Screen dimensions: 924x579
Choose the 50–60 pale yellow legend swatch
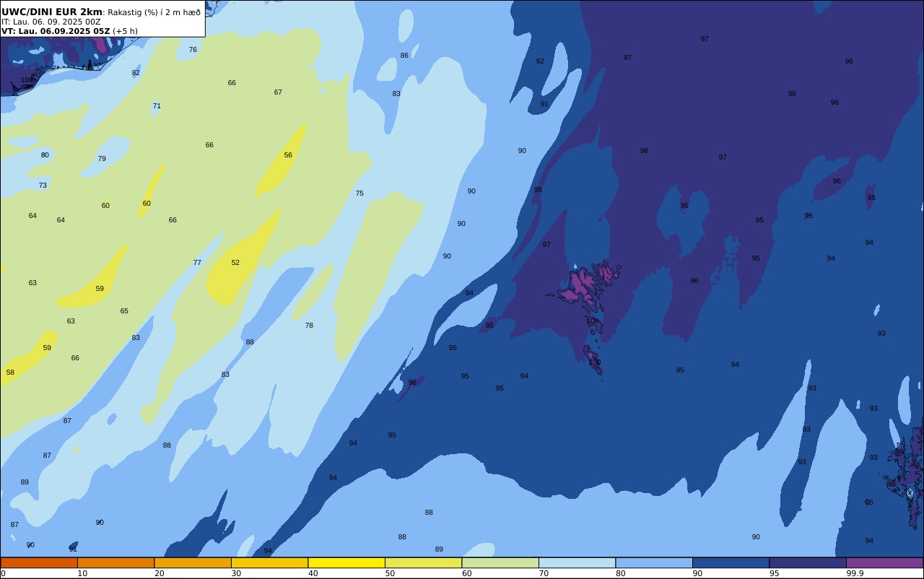point(423,562)
